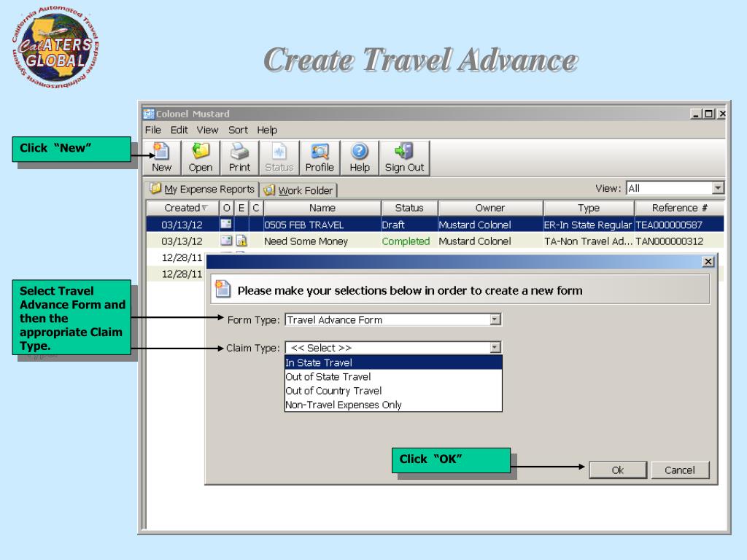
Task: Minimize the Colonel Mustard window
Action: coord(696,114)
